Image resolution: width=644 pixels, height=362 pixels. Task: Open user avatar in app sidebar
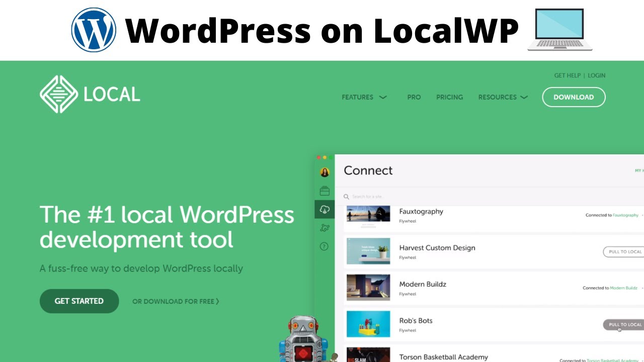(x=325, y=172)
